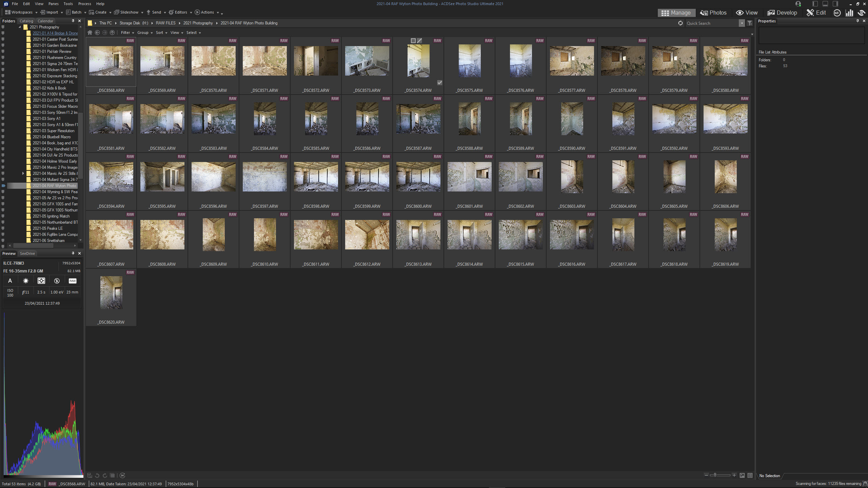This screenshot has height=488, width=868.
Task: Switch to the Catalog tab
Action: pyautogui.click(x=26, y=21)
